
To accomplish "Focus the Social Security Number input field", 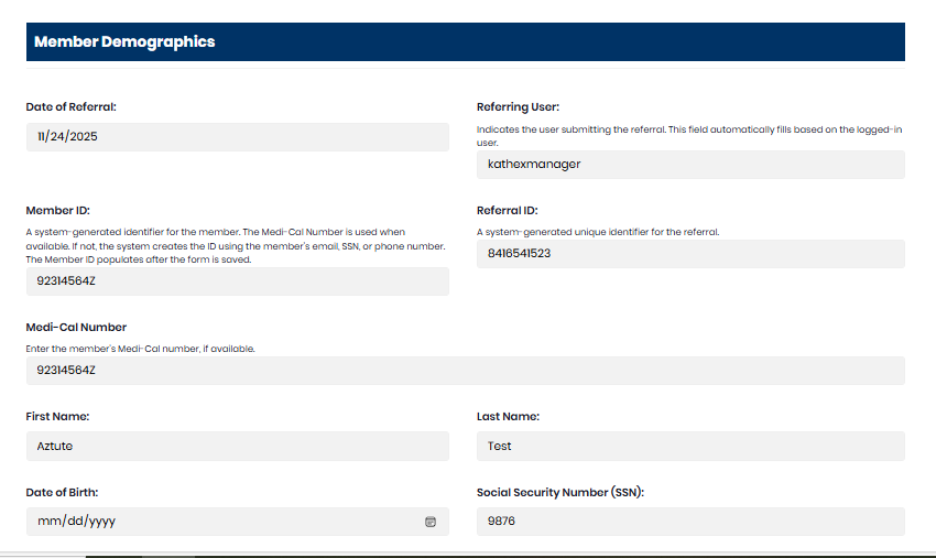I will [x=690, y=521].
